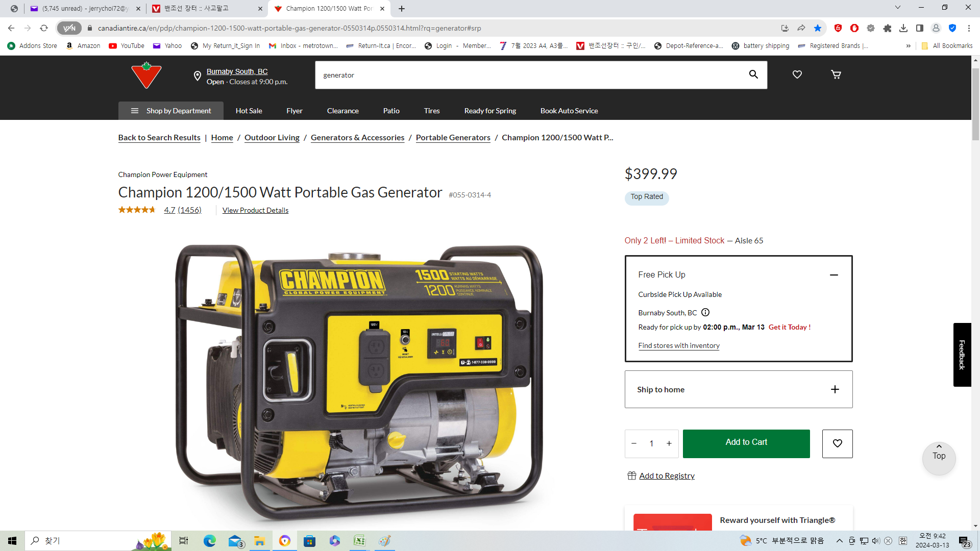The image size is (980, 551).
Task: Click the bookmark star in address bar
Action: point(818,28)
